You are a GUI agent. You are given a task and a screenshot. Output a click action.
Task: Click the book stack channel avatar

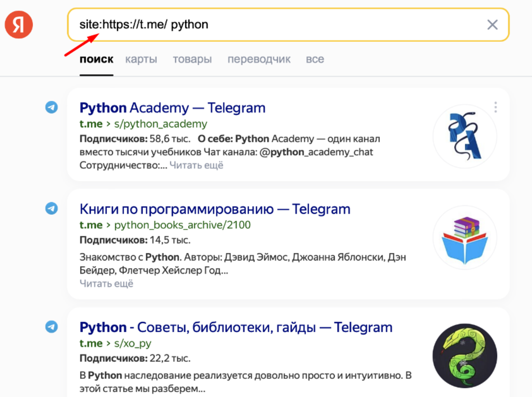(x=465, y=238)
